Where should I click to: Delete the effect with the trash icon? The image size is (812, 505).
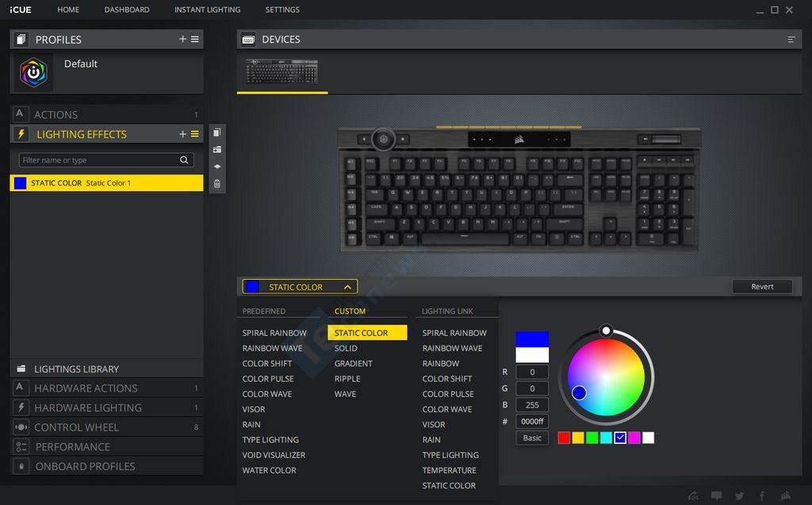pyautogui.click(x=217, y=183)
